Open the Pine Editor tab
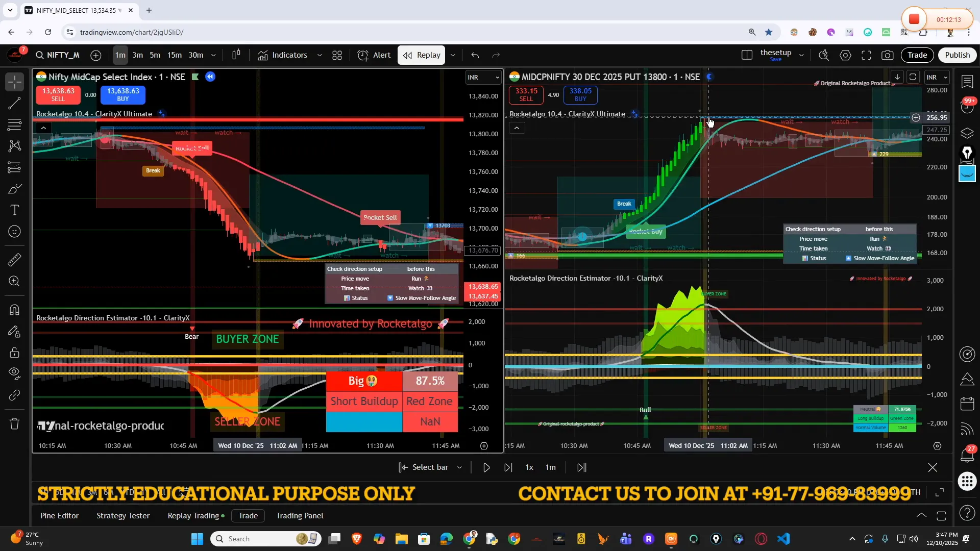The width and height of the screenshot is (980, 551). pyautogui.click(x=59, y=516)
